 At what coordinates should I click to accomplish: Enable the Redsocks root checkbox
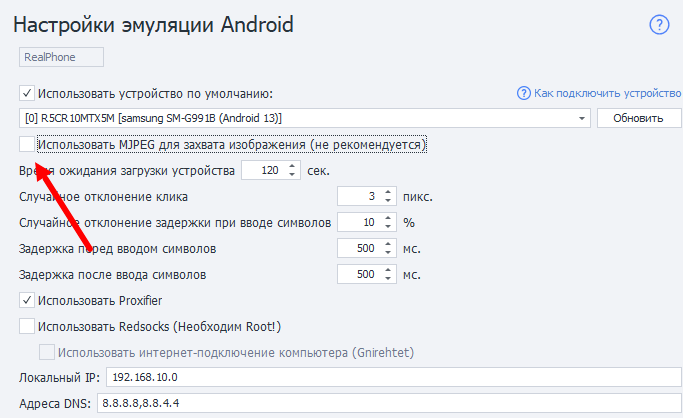(x=26, y=326)
